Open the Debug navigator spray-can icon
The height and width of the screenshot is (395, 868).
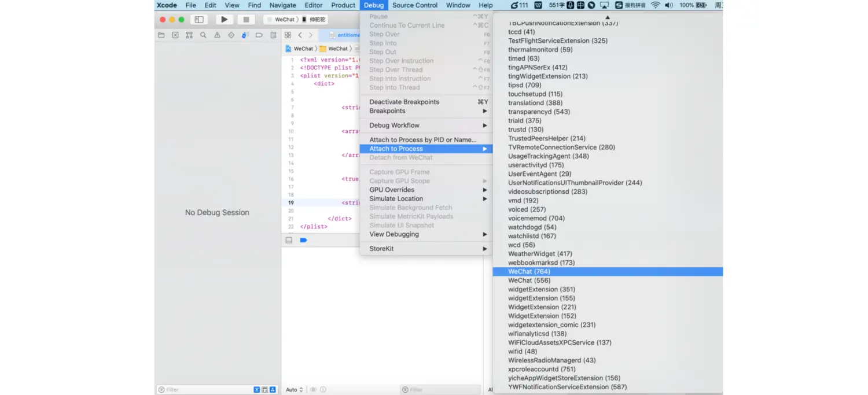pyautogui.click(x=245, y=35)
